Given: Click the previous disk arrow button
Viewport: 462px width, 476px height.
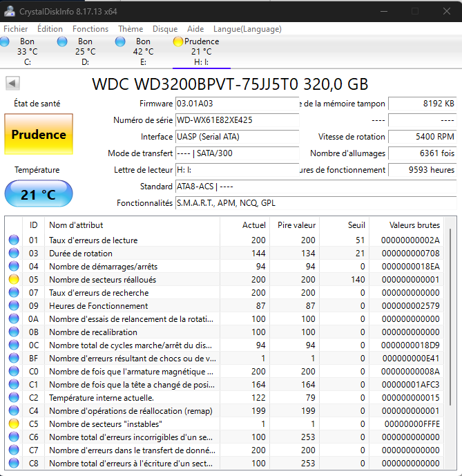Looking at the screenshot, I should (12, 84).
